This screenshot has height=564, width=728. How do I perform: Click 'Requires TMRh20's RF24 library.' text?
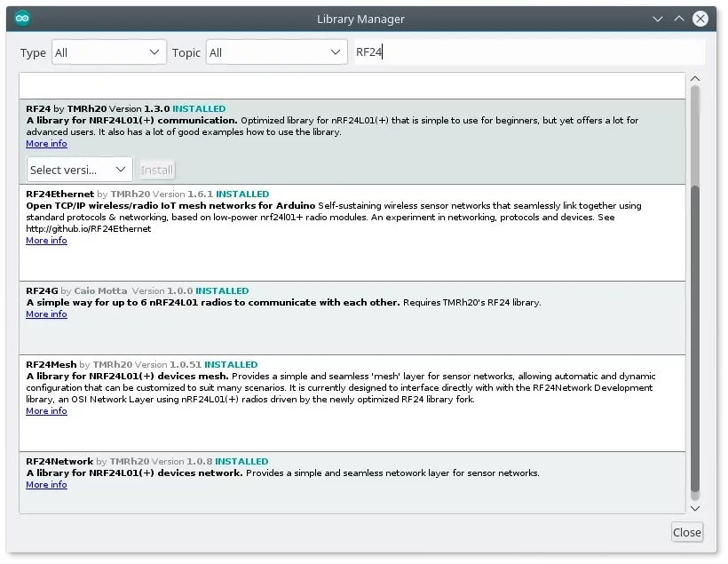[472, 303]
